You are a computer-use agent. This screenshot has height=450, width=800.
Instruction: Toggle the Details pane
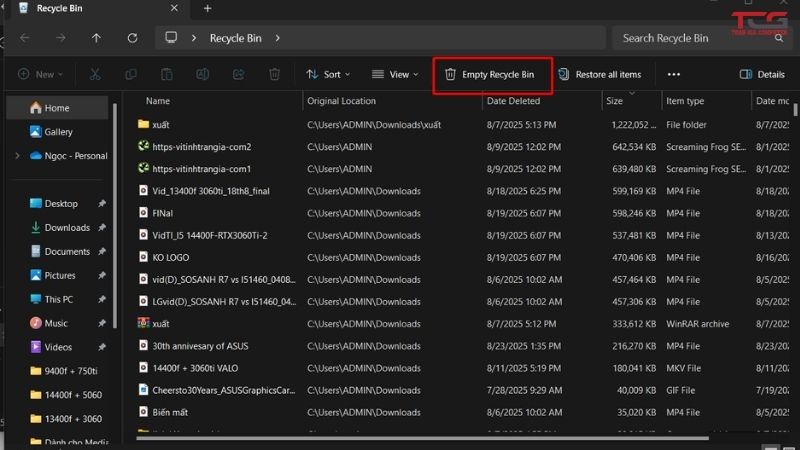(x=762, y=74)
